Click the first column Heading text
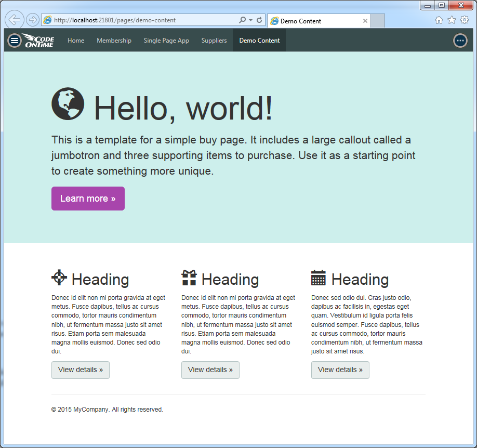 (x=100, y=280)
